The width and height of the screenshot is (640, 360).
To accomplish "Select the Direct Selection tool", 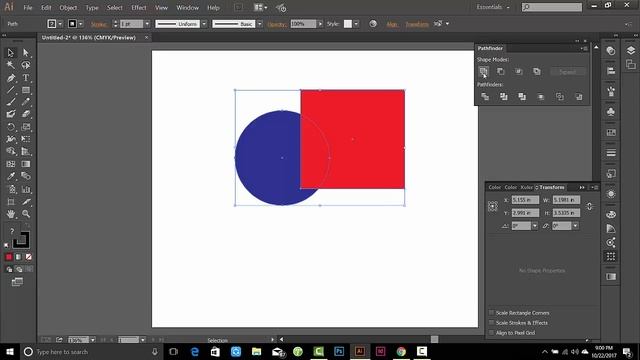I will (x=26, y=53).
